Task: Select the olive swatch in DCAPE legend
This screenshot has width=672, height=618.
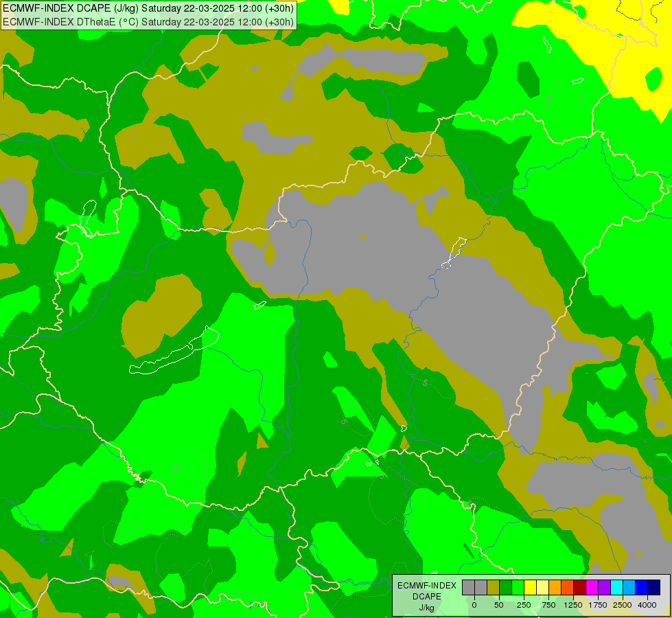Action: [494, 587]
